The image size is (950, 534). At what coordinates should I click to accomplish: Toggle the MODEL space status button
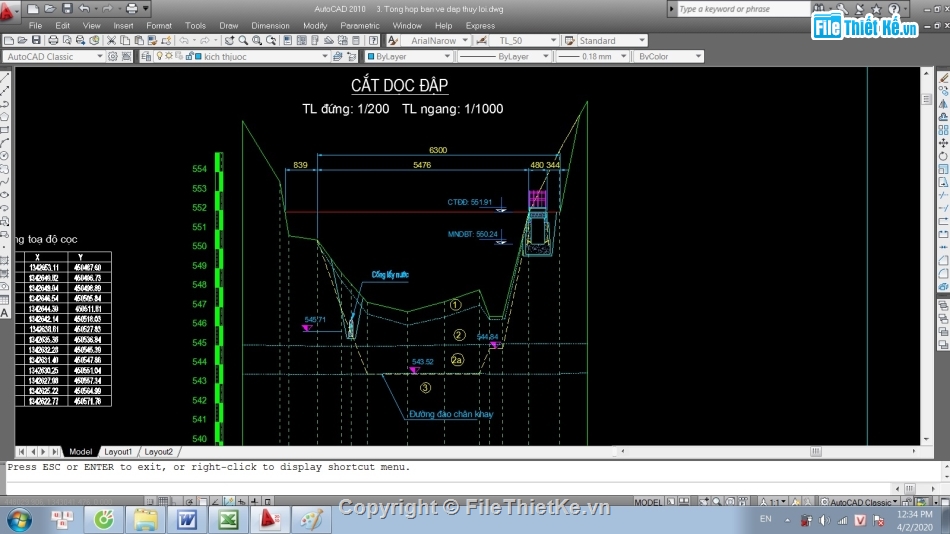pos(648,502)
